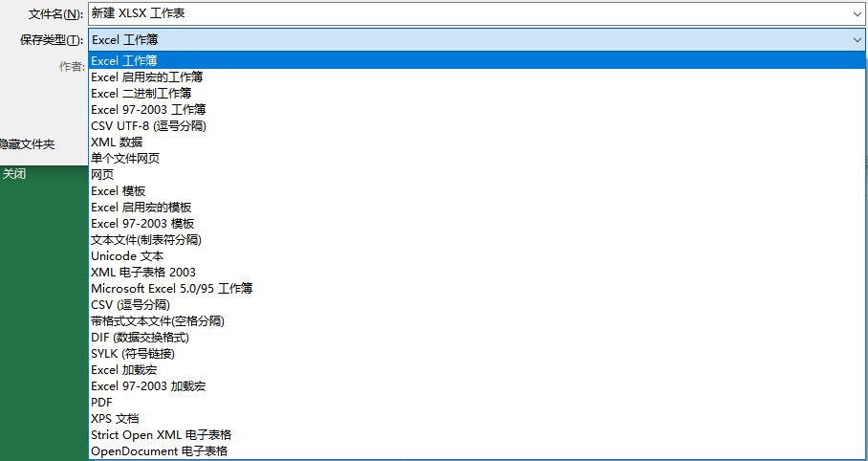Select XML 数据 file type
868x461 pixels.
click(x=477, y=142)
